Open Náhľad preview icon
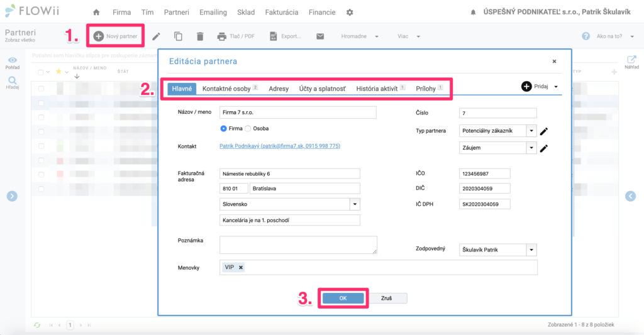Screen dimensions: 644x335 pos(631,62)
